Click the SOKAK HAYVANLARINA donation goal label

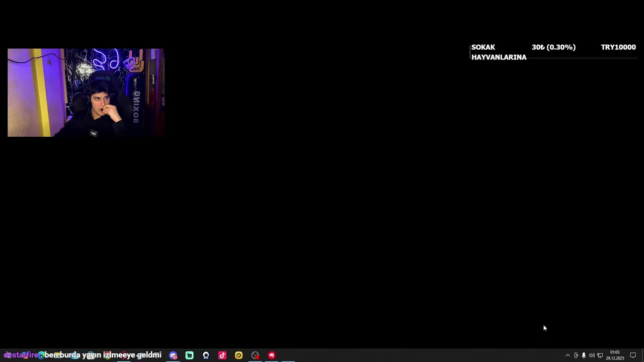(499, 52)
